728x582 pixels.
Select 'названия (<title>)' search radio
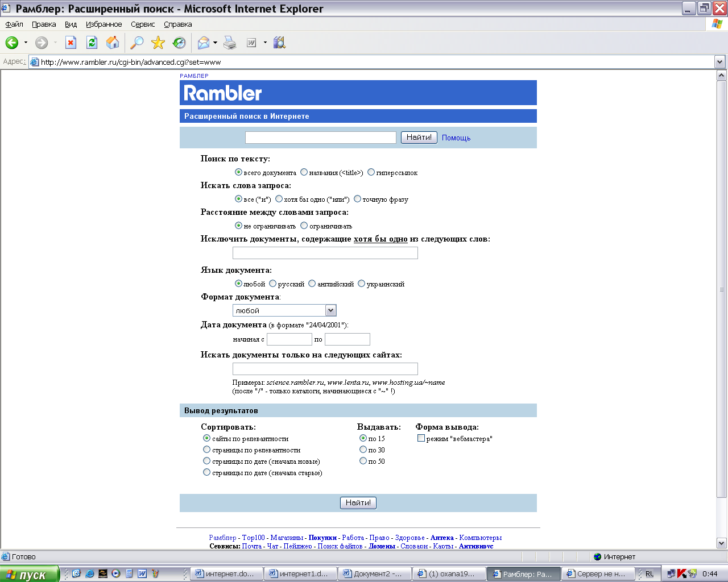[x=304, y=172]
